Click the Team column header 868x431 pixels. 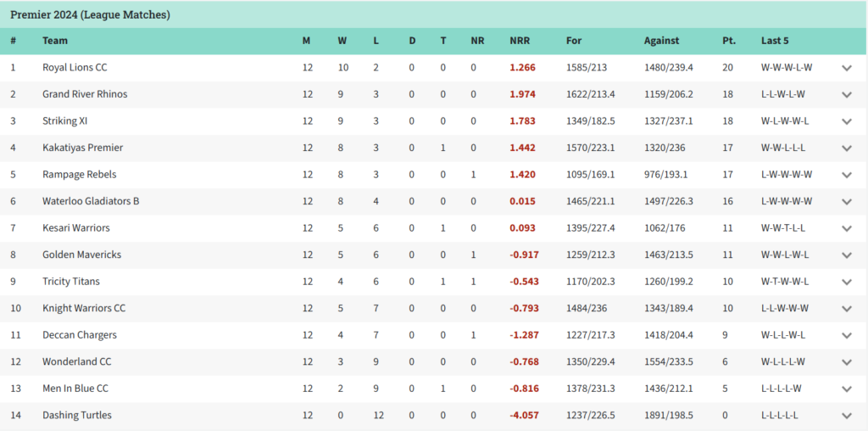point(55,41)
